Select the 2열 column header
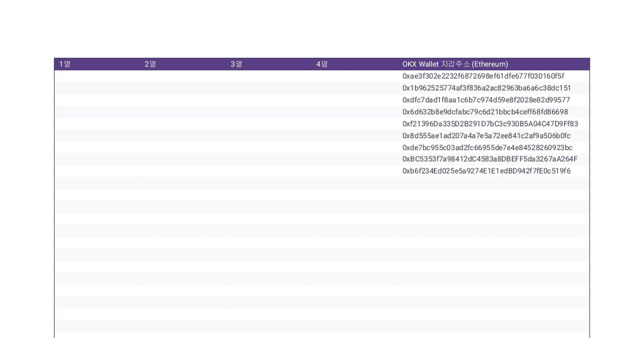 pyautogui.click(x=150, y=64)
